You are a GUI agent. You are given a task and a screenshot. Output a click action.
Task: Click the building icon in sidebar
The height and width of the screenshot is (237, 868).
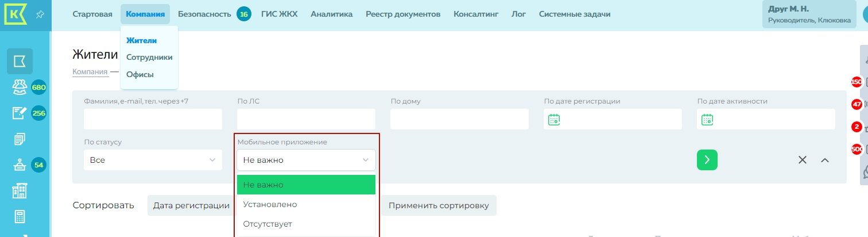click(x=20, y=192)
